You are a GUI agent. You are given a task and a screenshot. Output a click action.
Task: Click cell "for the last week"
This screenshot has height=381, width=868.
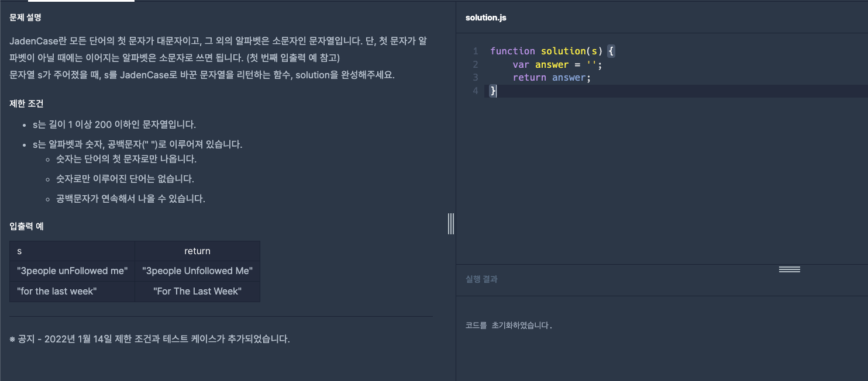(x=73, y=291)
